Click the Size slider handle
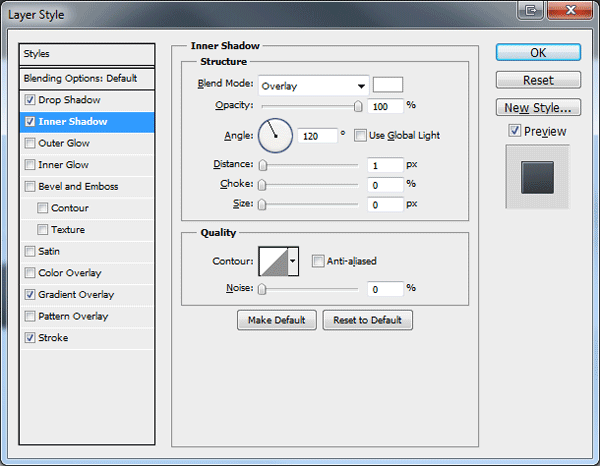Image resolution: width=600 pixels, height=466 pixels. point(262,205)
